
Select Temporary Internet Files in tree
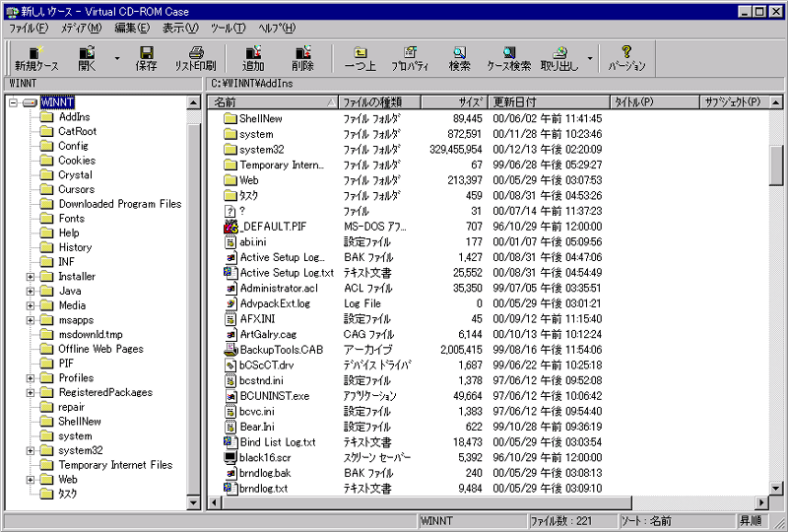[x=115, y=465]
